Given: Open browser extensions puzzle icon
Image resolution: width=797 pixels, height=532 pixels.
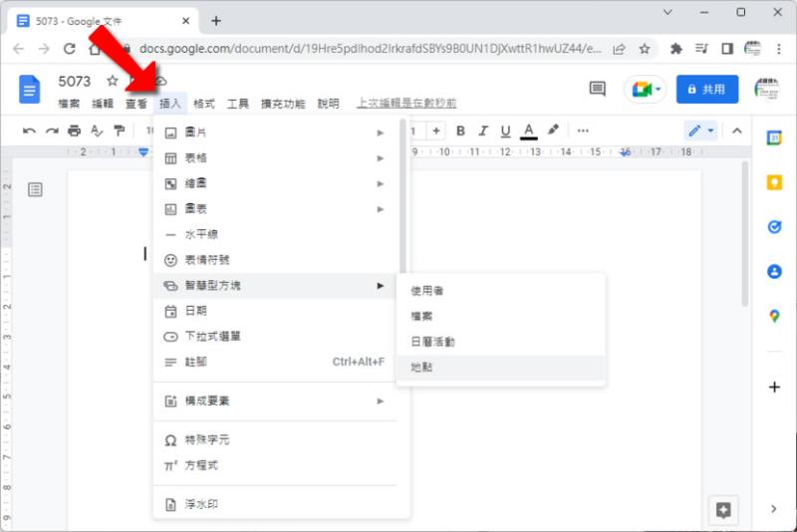Looking at the screenshot, I should click(676, 49).
